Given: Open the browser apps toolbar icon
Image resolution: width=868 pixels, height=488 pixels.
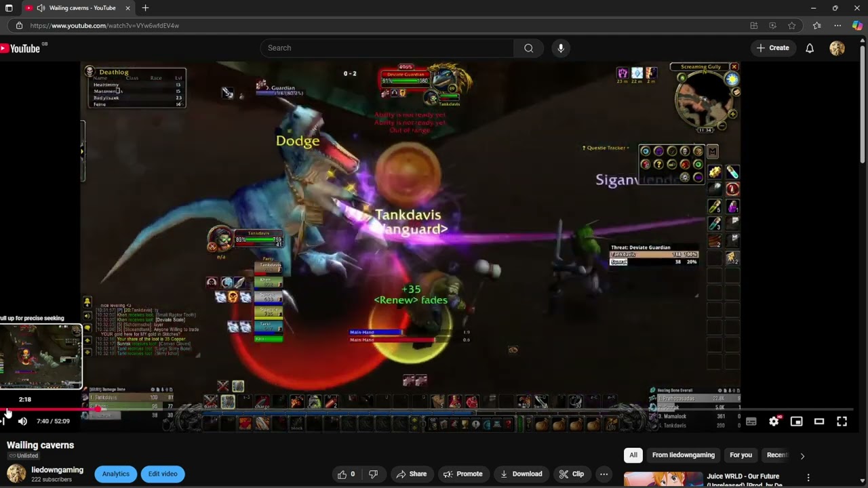Looking at the screenshot, I should 753,26.
